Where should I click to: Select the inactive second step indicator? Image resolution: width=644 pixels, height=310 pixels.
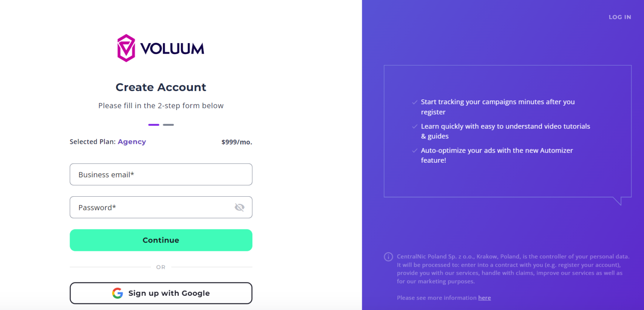point(168,125)
